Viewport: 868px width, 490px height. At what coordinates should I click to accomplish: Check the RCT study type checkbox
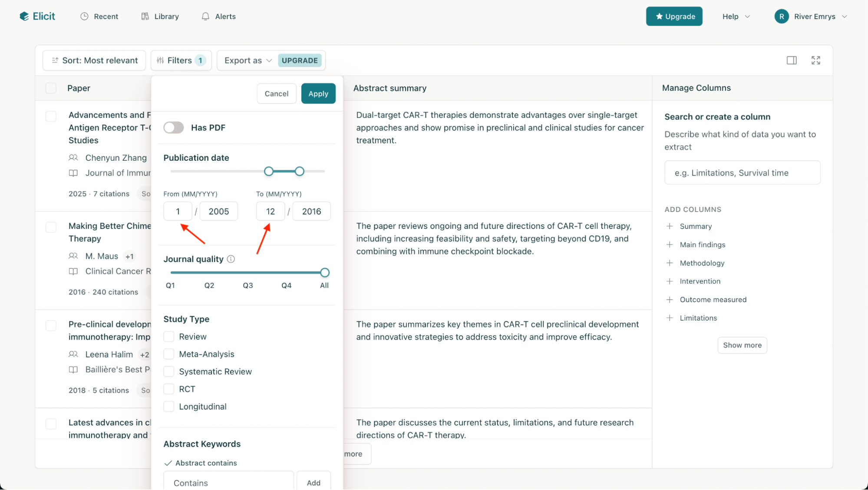pos(169,389)
